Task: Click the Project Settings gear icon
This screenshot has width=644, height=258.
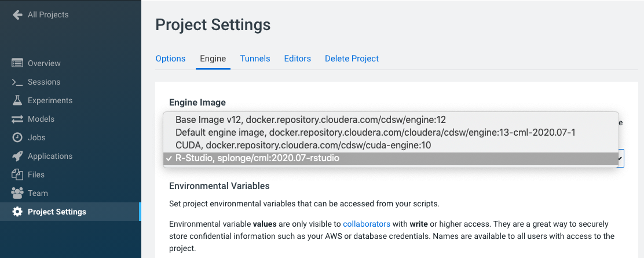Action: pyautogui.click(x=17, y=212)
